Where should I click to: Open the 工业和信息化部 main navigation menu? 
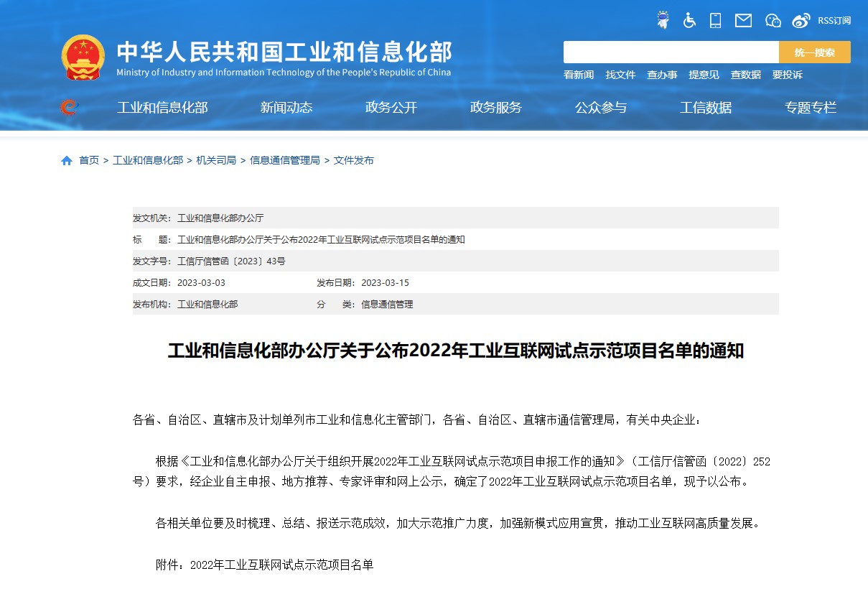[162, 108]
